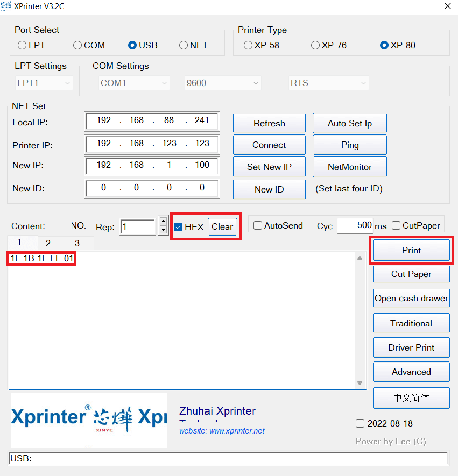Switch to content tab 3

click(77, 243)
